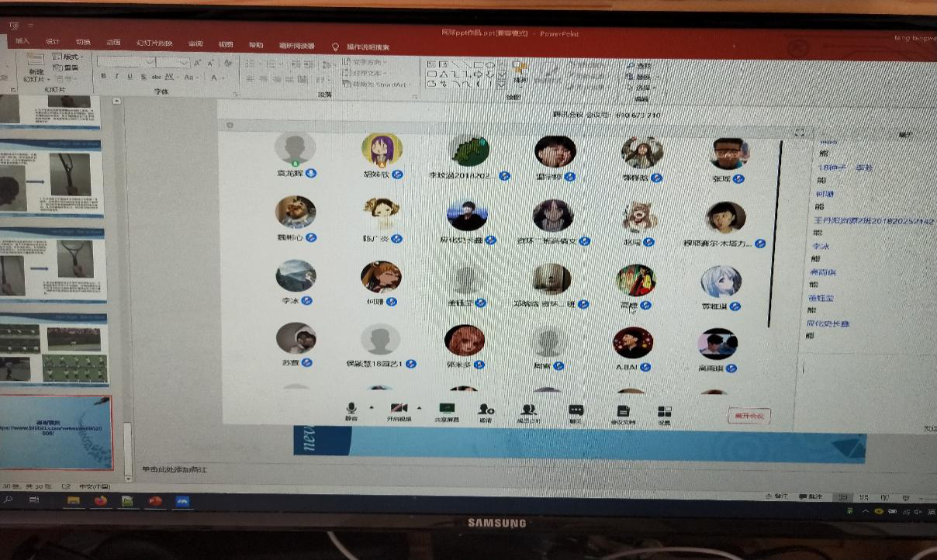Viewport: 937px width, 560px height.
Task: Click search magnifier on Windows taskbar
Action: tap(9, 500)
